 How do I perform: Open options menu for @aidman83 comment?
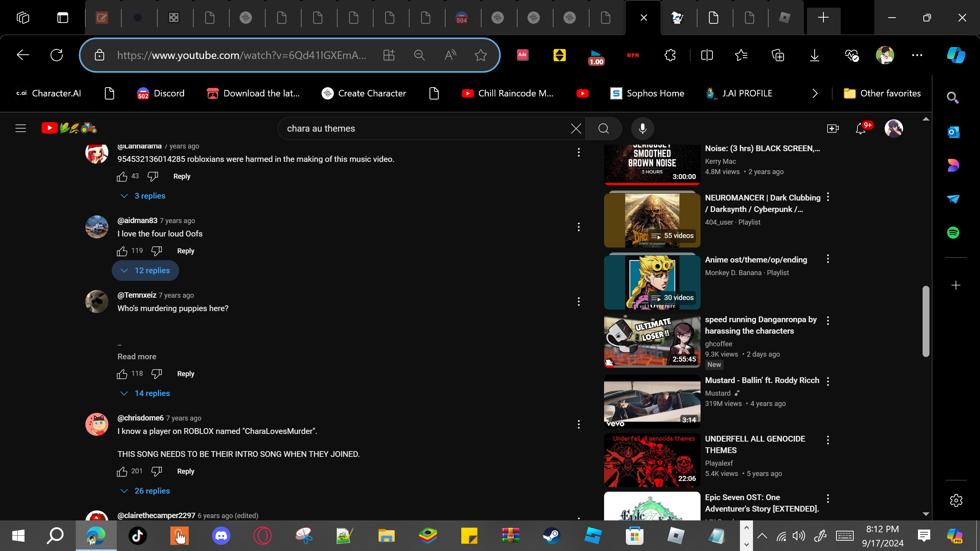[579, 227]
